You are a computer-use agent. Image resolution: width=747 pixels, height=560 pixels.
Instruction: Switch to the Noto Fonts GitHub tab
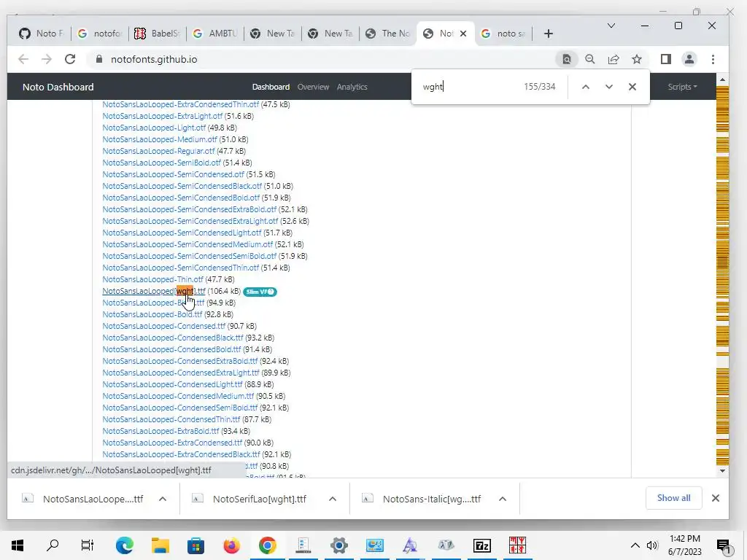pos(41,34)
